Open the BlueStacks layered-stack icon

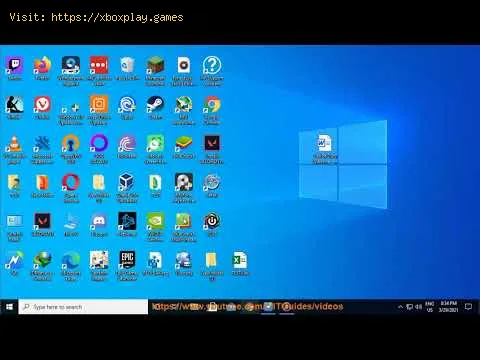[184, 144]
